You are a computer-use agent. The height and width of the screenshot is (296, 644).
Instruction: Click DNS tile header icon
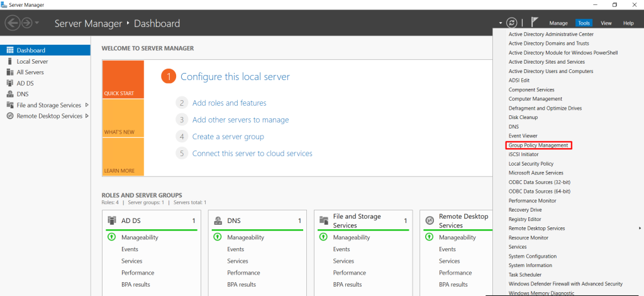(x=218, y=220)
